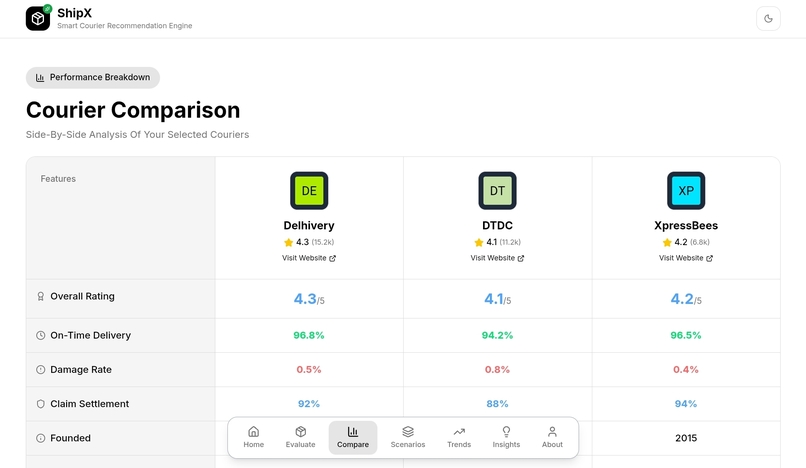The height and width of the screenshot is (468, 806).
Task: Click the 94.2% on-time delivery value
Action: 498,335
